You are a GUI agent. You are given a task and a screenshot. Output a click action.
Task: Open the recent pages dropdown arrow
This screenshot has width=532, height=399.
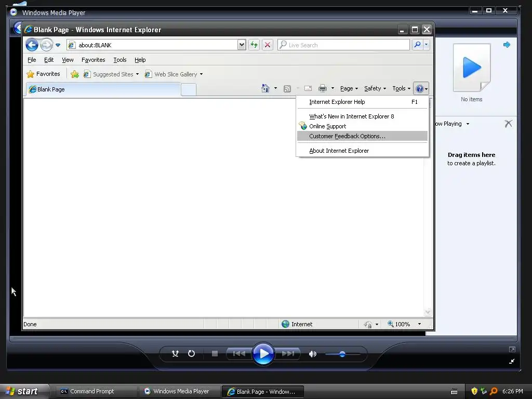coord(58,45)
